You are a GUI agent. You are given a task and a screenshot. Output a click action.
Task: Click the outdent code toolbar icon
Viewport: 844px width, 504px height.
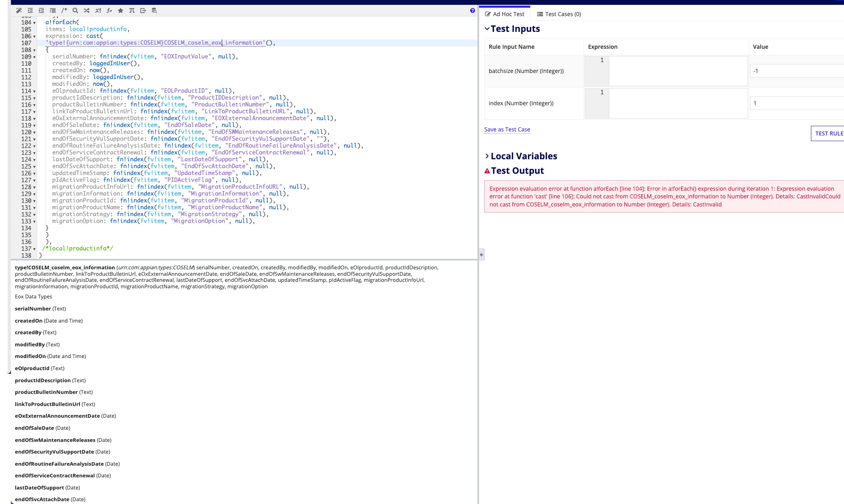tap(30, 10)
